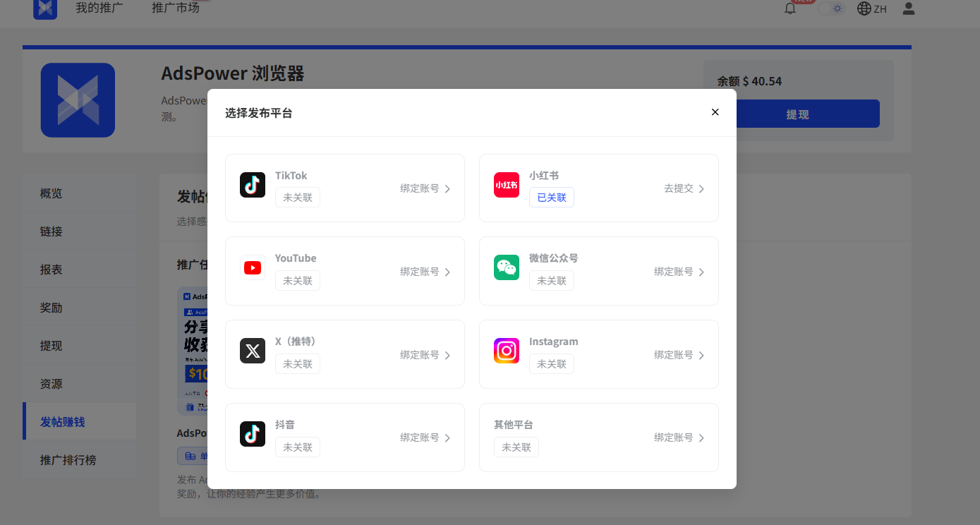Click the promotion task thumbnail image
This screenshot has width=980, height=525.
[x=192, y=350]
